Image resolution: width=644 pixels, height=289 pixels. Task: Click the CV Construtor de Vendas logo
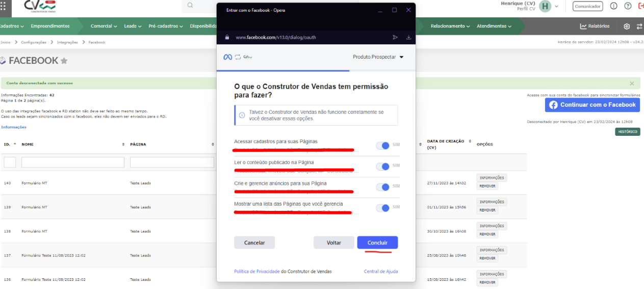(39, 6)
